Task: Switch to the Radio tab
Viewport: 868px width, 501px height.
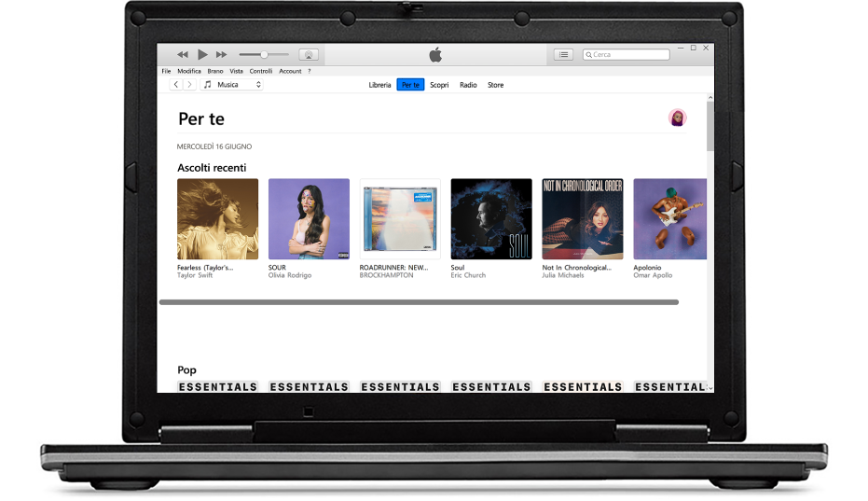Action: [x=468, y=85]
